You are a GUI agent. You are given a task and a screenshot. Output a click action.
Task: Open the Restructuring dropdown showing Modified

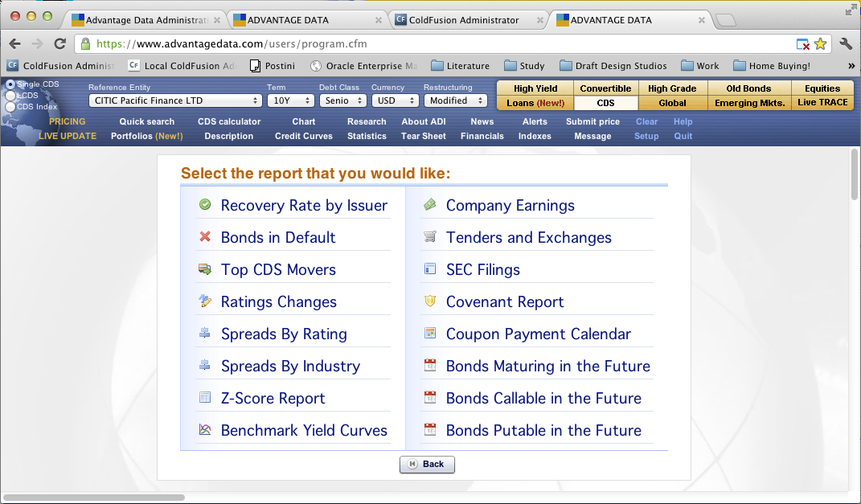[455, 100]
